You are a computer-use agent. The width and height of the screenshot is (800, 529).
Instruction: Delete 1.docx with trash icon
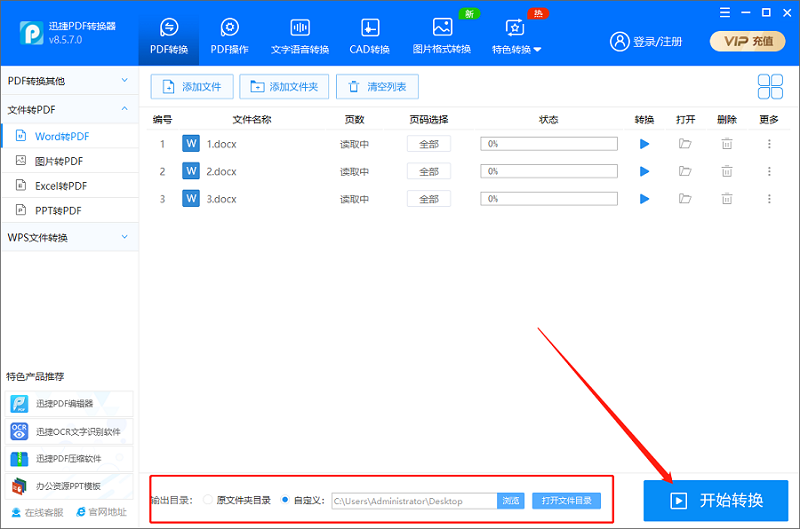[x=727, y=144]
